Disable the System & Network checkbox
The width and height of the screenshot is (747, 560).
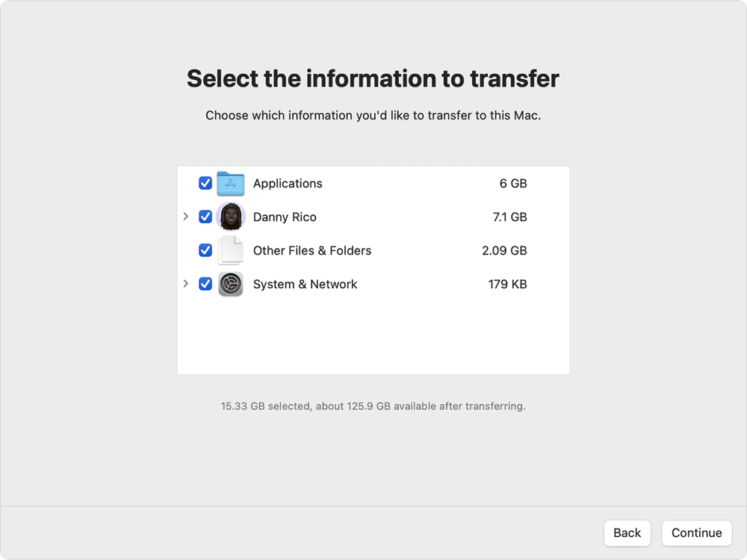pyautogui.click(x=204, y=284)
